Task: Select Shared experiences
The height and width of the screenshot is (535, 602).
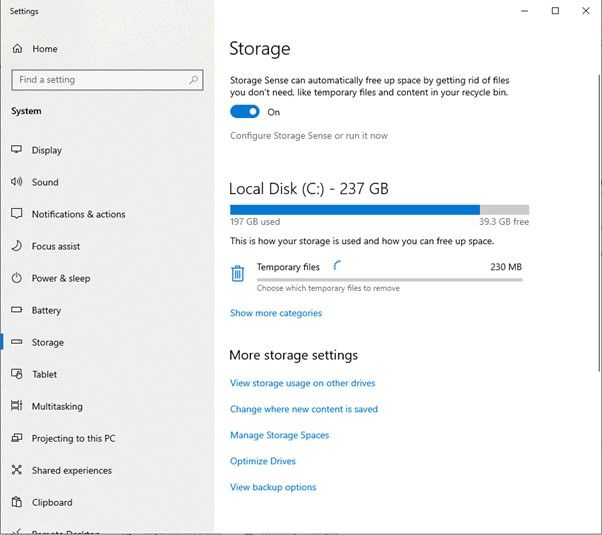Action: click(72, 470)
